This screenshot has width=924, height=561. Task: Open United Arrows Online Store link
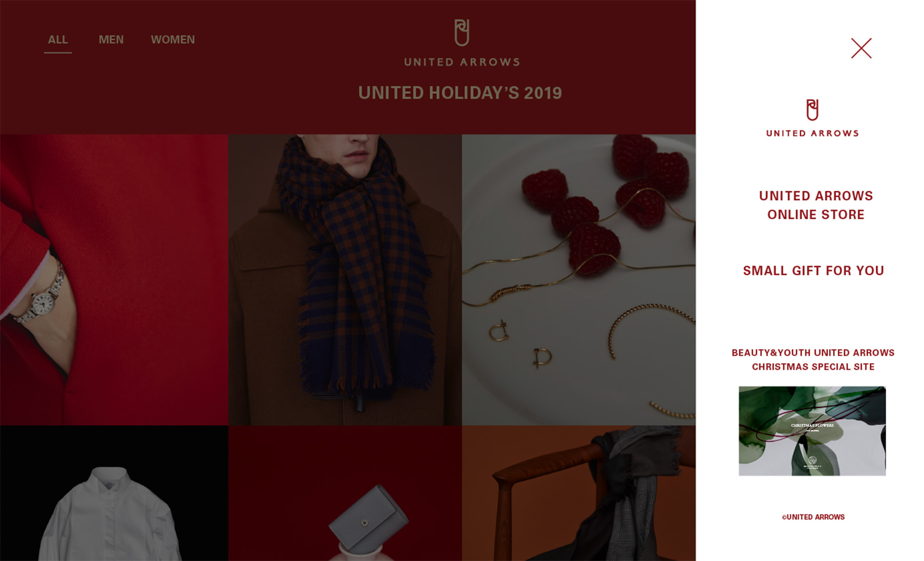(x=816, y=205)
